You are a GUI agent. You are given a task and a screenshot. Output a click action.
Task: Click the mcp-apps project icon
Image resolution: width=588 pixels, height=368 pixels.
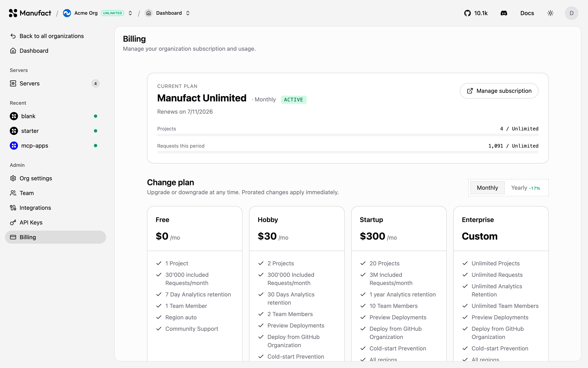[x=14, y=146]
